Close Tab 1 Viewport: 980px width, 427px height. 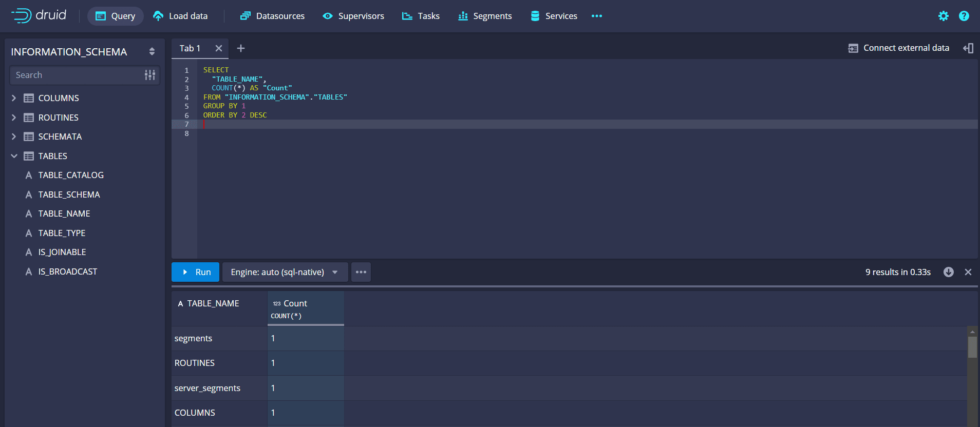pos(219,48)
